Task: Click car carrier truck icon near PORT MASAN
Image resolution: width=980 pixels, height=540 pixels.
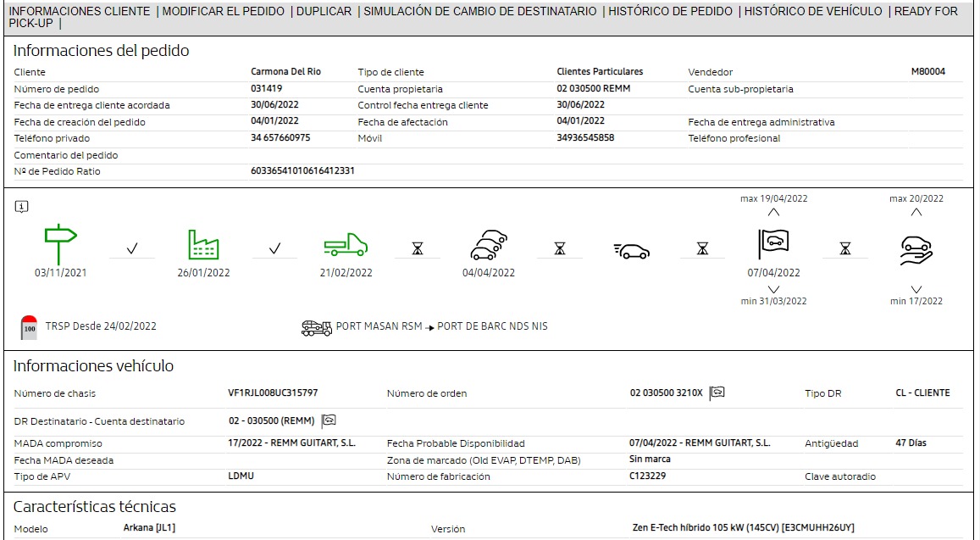Action: coord(317,328)
